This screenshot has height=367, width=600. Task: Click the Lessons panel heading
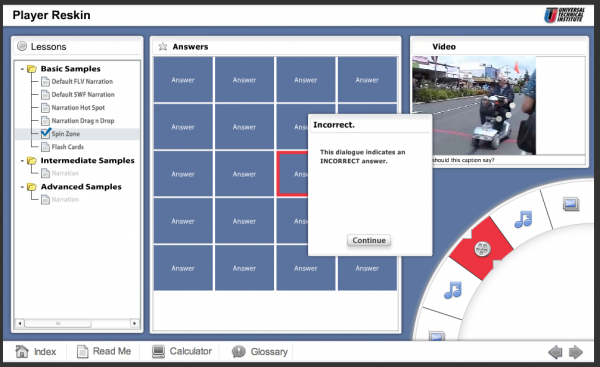pos(49,47)
